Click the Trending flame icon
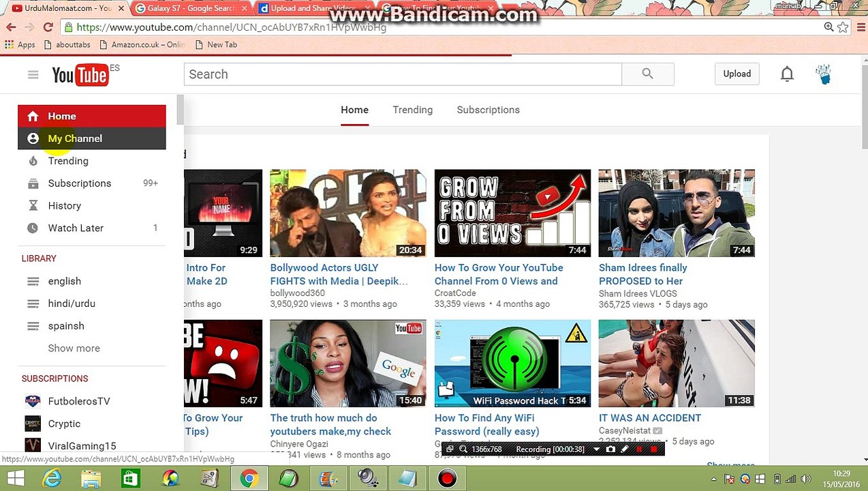 tap(33, 161)
